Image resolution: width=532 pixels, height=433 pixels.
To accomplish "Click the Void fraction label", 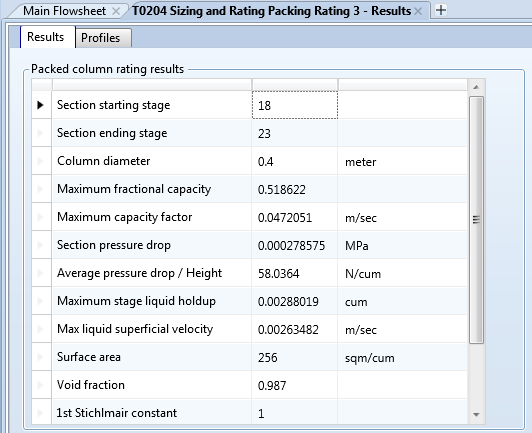I will point(91,385).
